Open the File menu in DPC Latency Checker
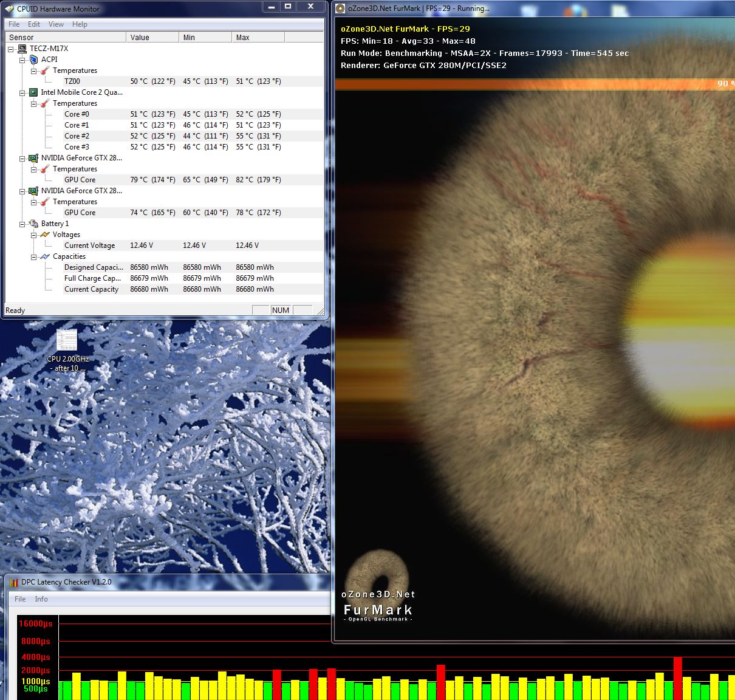The height and width of the screenshot is (700, 735). point(20,599)
